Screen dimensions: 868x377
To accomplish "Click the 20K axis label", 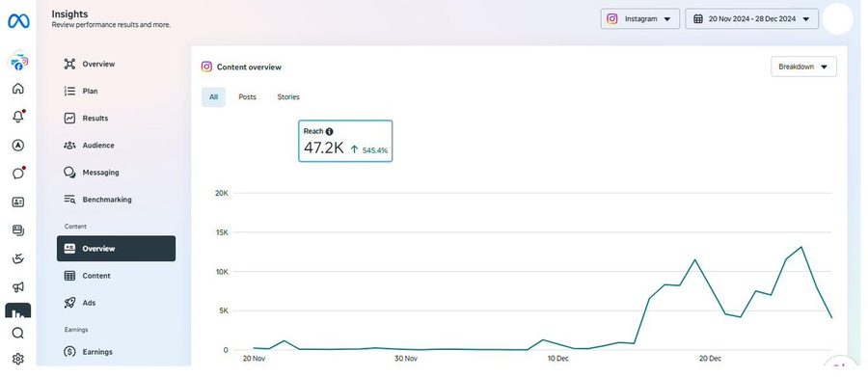I will coord(222,193).
